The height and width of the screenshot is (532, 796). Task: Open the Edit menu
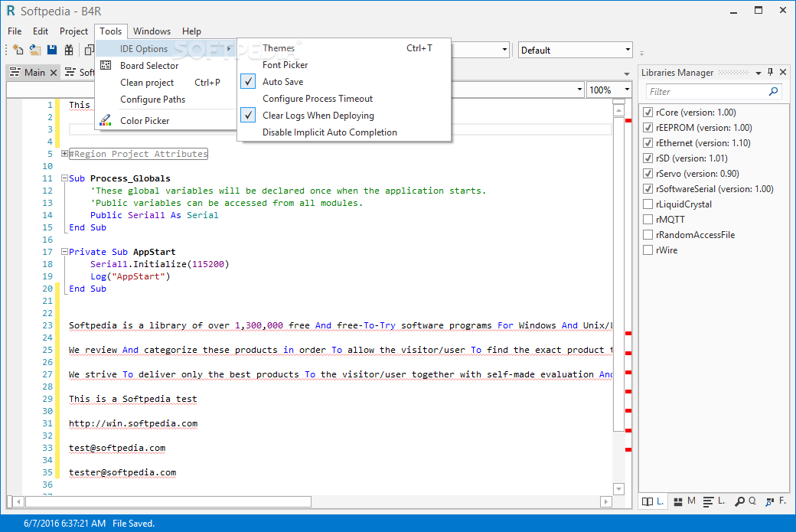41,31
